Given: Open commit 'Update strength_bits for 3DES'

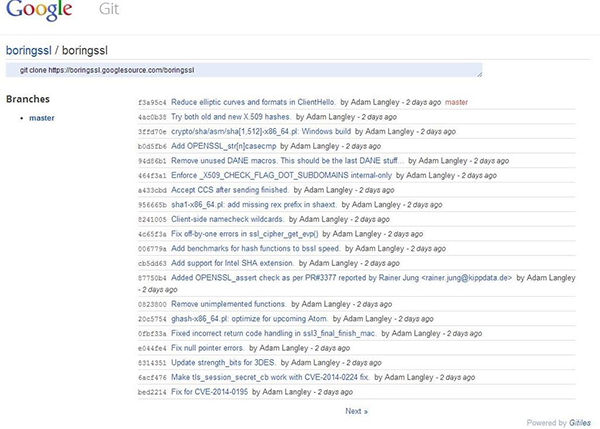Looking at the screenshot, I should click(223, 362).
